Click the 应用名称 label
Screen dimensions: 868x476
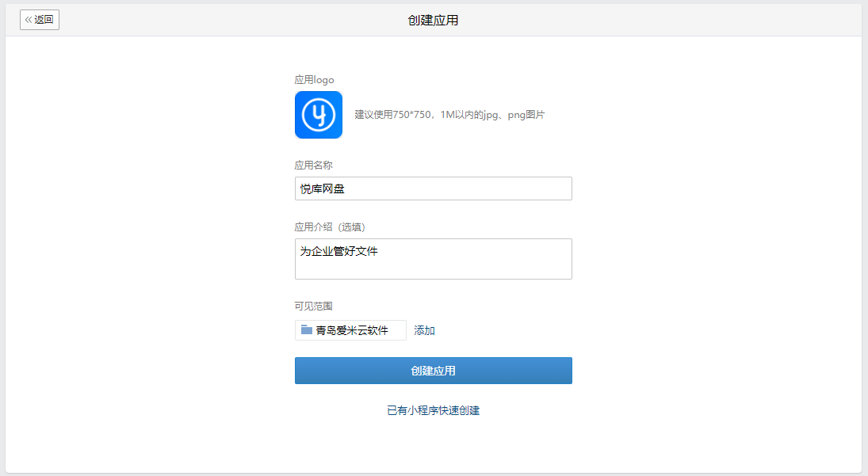(313, 165)
